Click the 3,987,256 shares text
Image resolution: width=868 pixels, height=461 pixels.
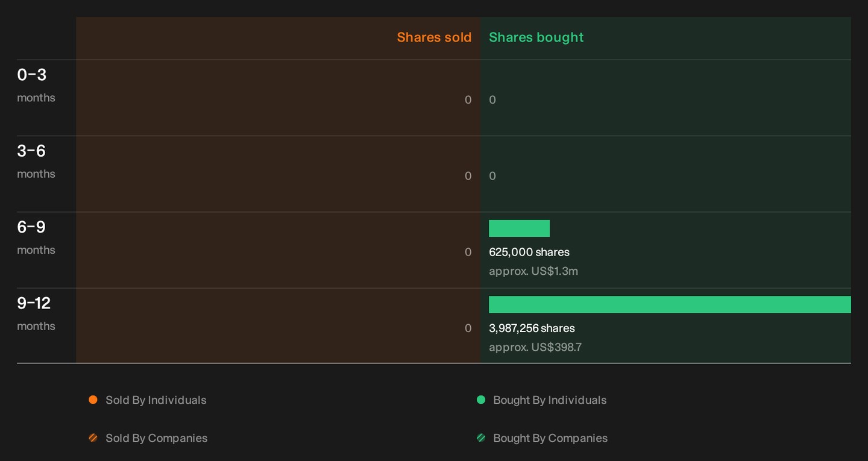[x=532, y=328]
